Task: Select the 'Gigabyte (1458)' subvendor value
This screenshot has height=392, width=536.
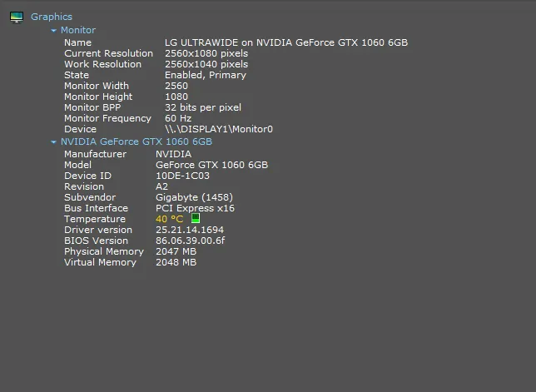Action: [194, 197]
